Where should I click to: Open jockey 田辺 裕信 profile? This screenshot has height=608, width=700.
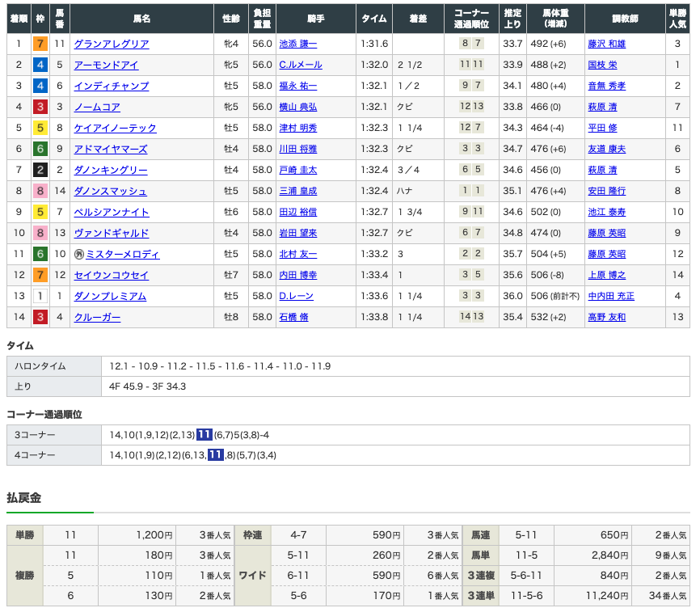[298, 212]
